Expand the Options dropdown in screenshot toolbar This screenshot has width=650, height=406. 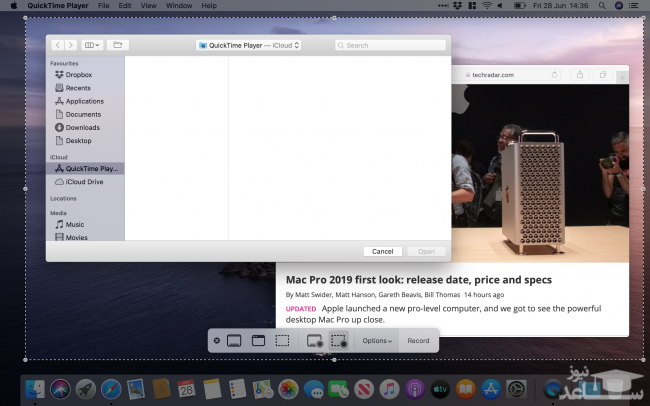point(377,341)
